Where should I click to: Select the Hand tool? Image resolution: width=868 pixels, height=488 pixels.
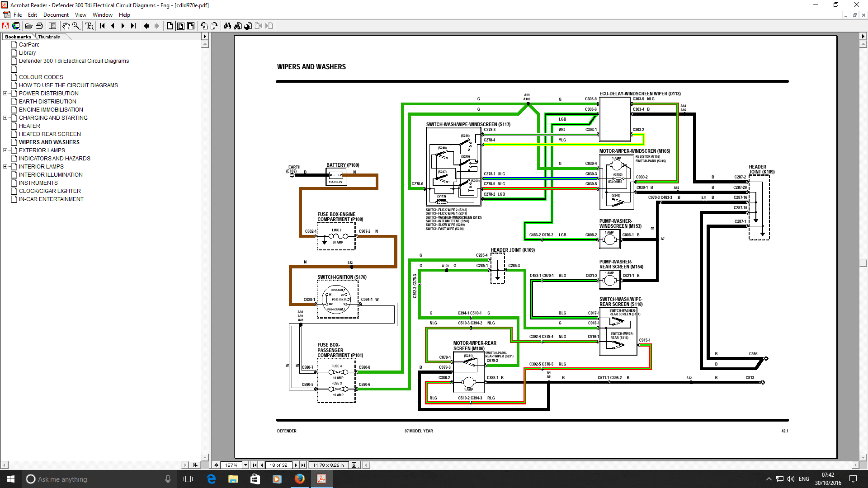(x=66, y=26)
